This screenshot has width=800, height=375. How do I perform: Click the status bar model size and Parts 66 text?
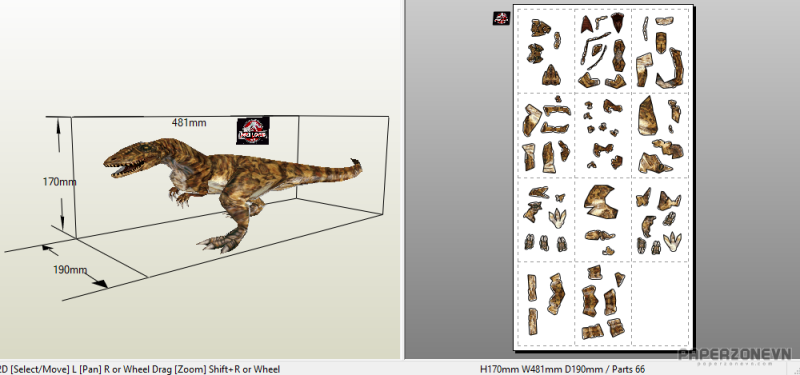tap(562, 369)
